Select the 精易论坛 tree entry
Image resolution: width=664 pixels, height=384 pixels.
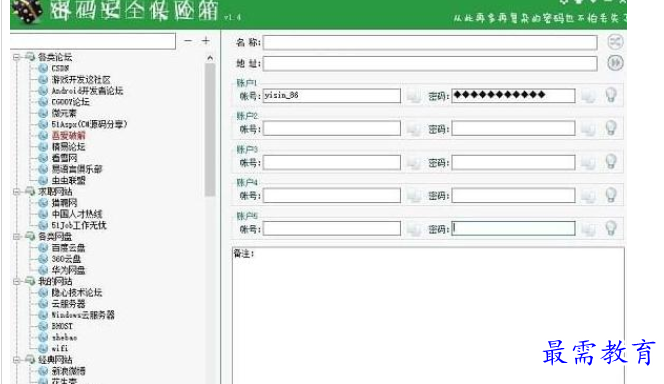(x=68, y=146)
